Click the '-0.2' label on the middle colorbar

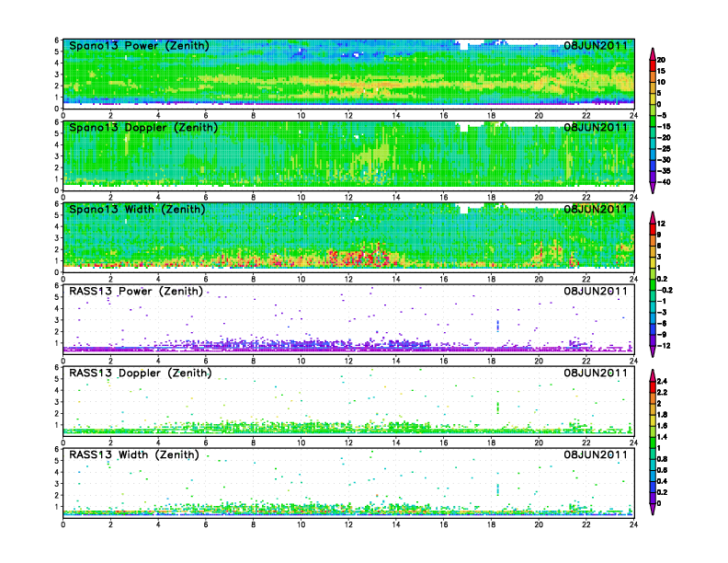point(665,291)
